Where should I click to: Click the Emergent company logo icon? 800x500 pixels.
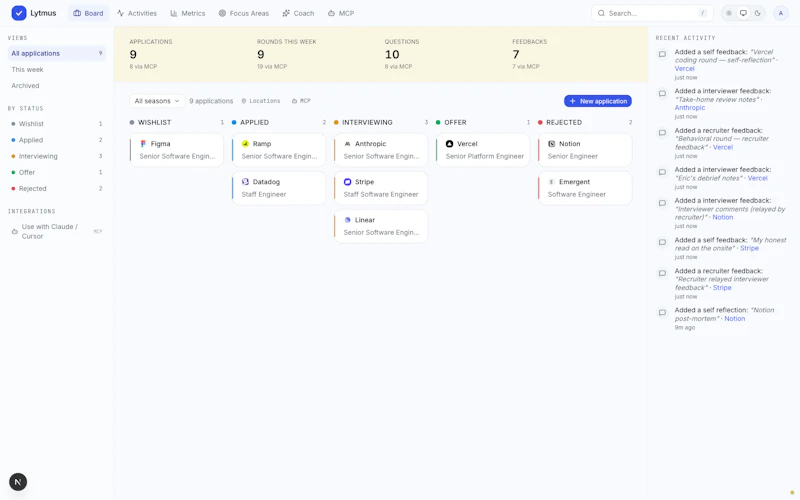pos(552,182)
